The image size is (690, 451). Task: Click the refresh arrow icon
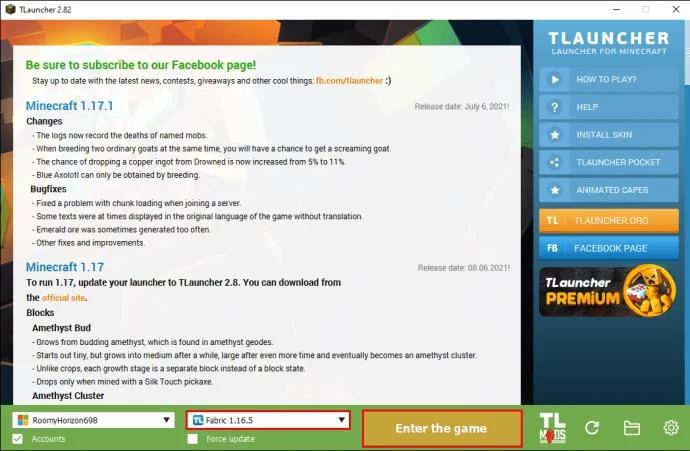pos(592,428)
